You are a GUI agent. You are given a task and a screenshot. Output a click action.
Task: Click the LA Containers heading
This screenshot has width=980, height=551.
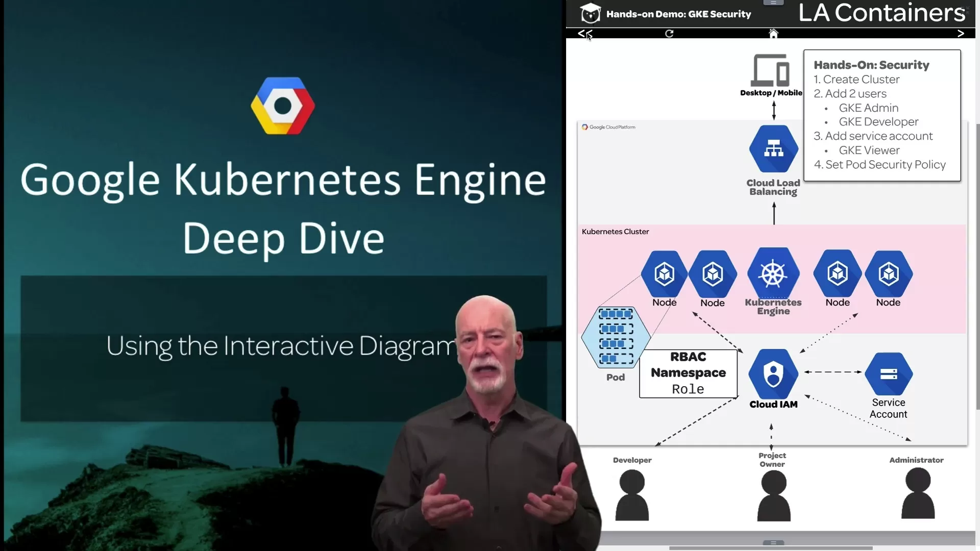click(881, 13)
